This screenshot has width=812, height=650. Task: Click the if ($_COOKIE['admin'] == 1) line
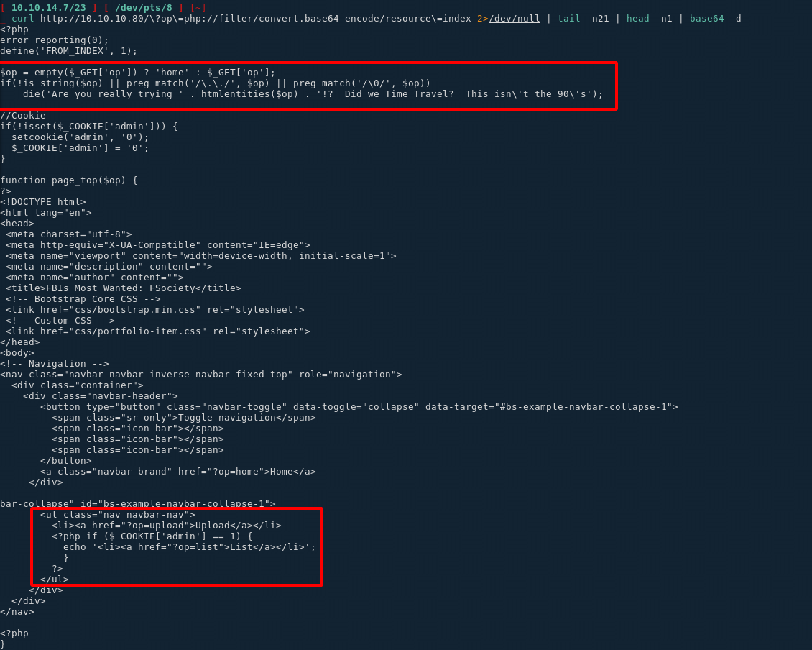[x=152, y=536]
